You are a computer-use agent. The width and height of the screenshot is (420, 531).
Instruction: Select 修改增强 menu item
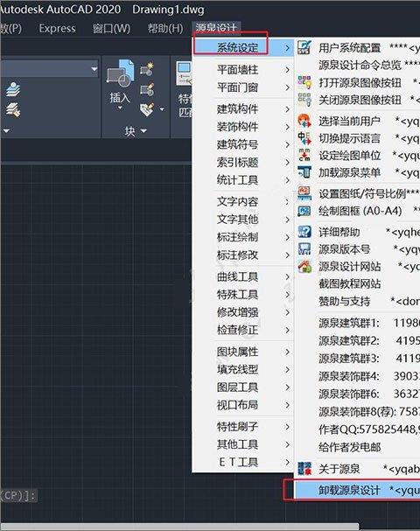point(243,312)
